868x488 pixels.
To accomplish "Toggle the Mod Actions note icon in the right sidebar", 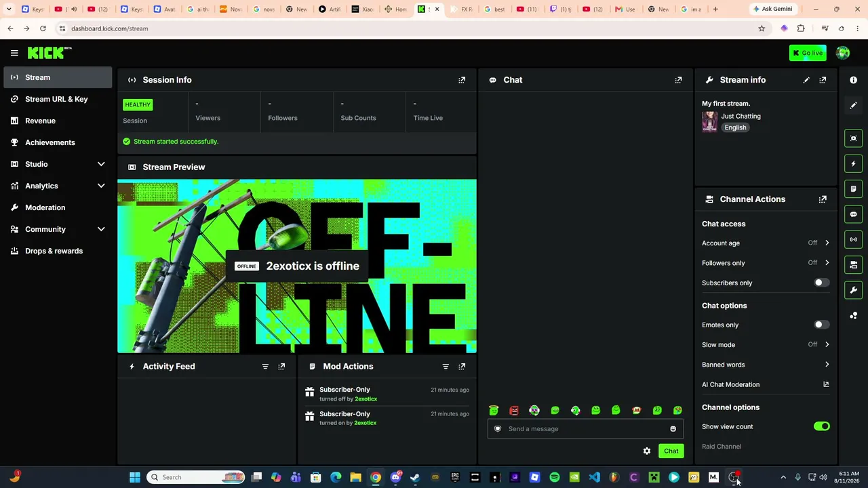I will [853, 189].
